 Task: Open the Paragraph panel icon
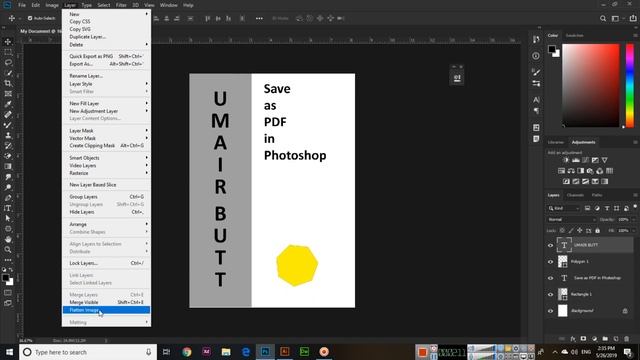pyautogui.click(x=536, y=111)
